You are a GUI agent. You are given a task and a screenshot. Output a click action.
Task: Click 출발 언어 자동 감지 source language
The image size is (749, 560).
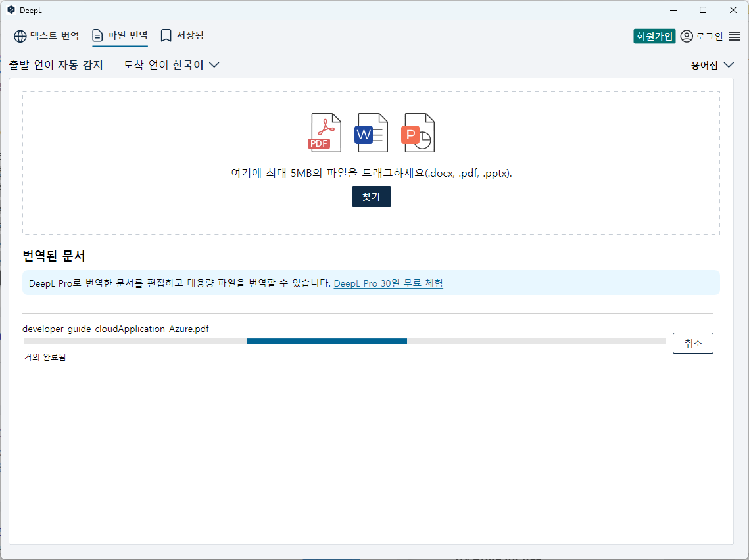click(x=56, y=65)
